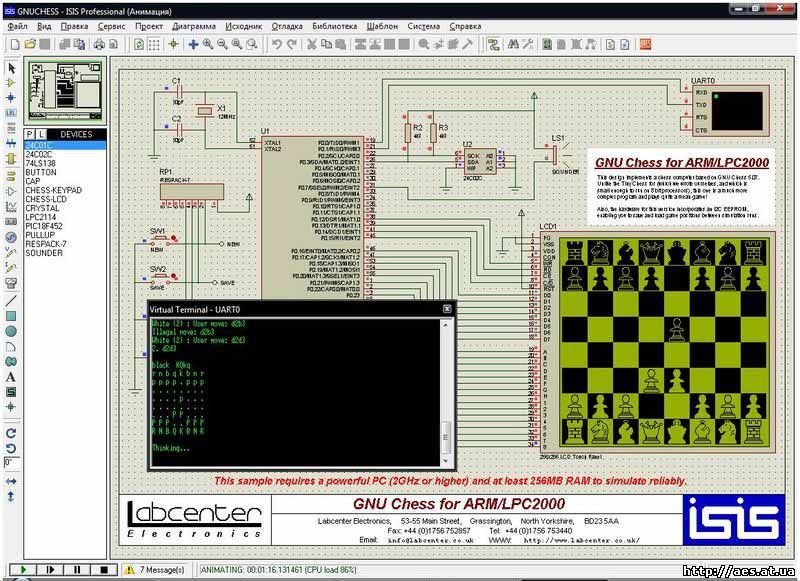Click the Redraw display icon
800x581 pixels.
point(139,44)
